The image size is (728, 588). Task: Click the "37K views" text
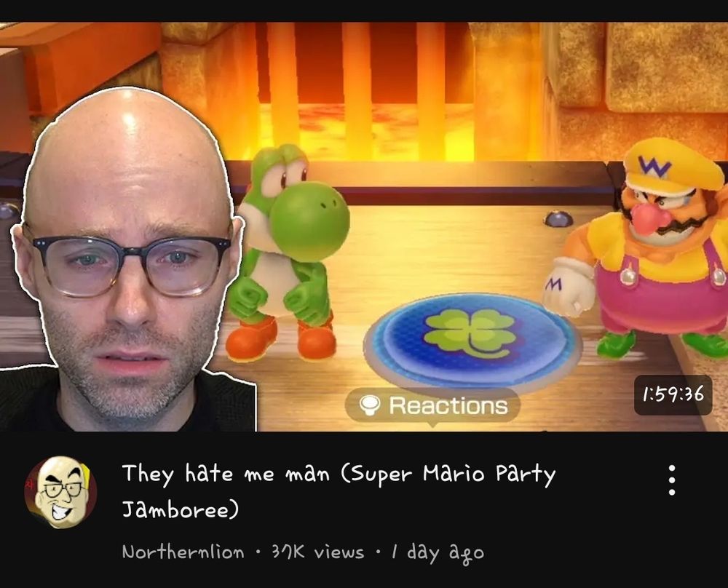point(317,552)
